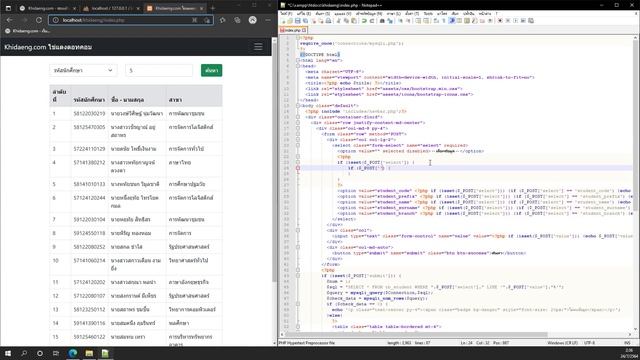Open the View (V) menu in Notepad++
Image resolution: width=640 pixels, height=360 pixels.
(343, 13)
